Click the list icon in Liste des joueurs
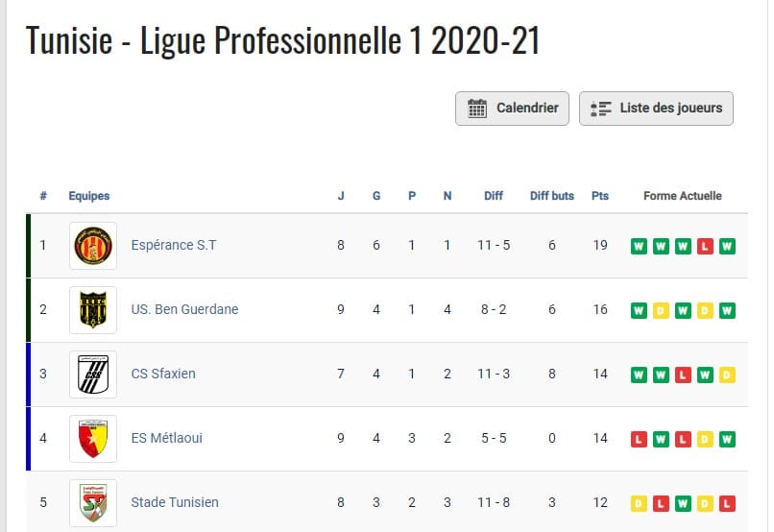774x532 pixels. 601,109
